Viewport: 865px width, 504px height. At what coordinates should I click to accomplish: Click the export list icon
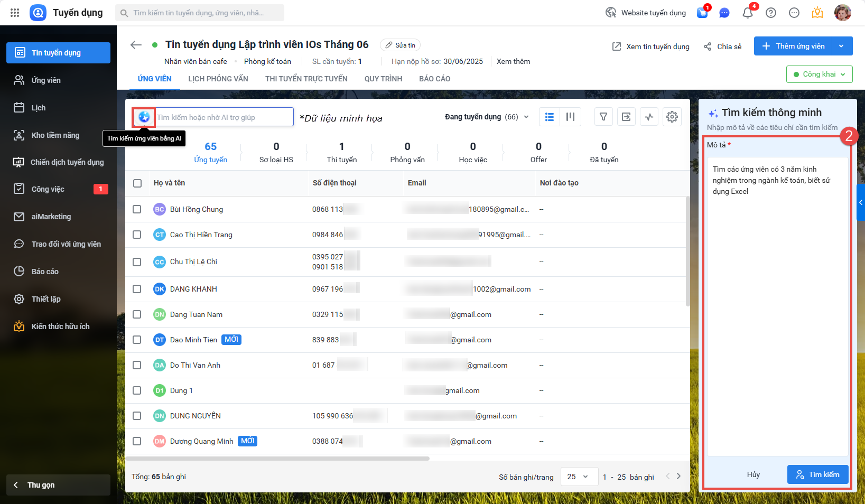[626, 117]
